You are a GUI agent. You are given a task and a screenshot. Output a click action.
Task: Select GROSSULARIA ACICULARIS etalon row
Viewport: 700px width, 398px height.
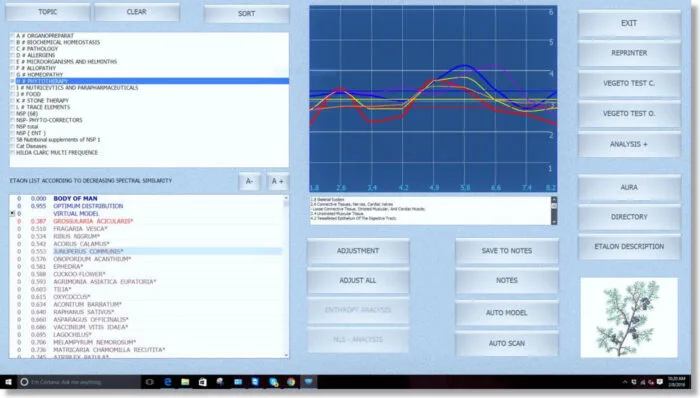[x=146, y=221]
